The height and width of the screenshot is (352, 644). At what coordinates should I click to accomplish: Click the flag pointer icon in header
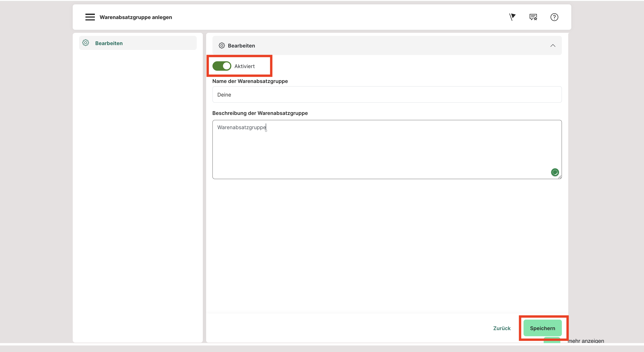coord(512,17)
